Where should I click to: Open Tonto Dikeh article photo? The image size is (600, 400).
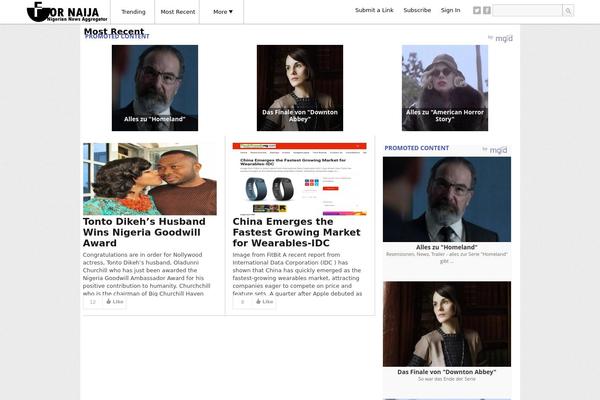tap(150, 179)
